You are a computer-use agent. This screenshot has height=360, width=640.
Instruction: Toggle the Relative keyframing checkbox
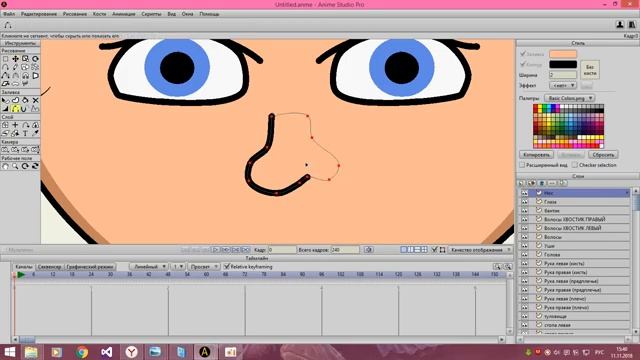[x=227, y=267]
